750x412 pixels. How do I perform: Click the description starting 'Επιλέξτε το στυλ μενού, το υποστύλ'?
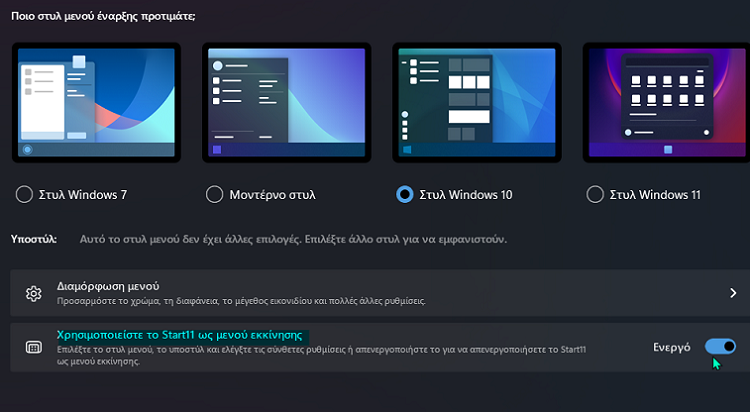321,355
